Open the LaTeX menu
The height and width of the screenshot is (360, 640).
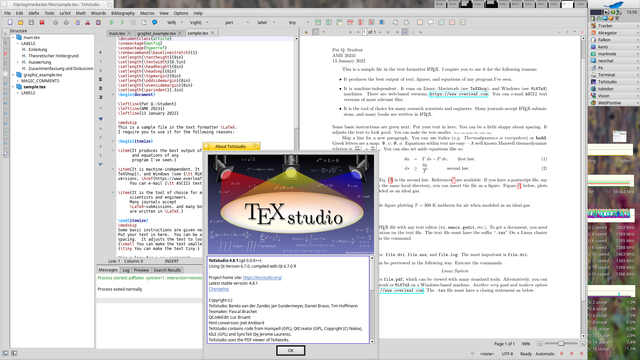tap(65, 13)
